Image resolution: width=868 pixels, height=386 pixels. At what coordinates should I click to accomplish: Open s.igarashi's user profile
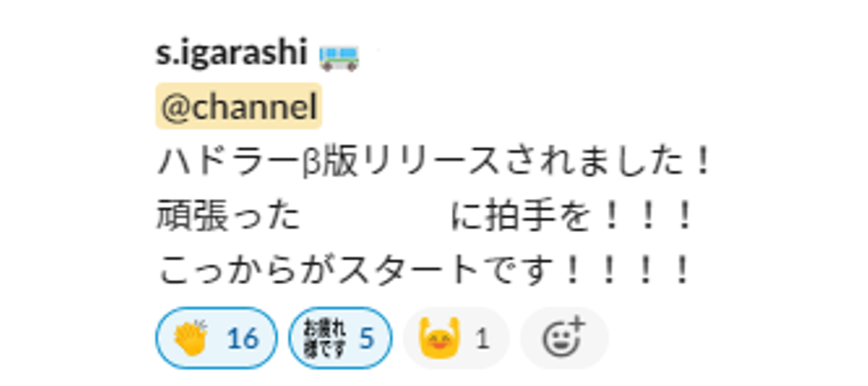[232, 53]
